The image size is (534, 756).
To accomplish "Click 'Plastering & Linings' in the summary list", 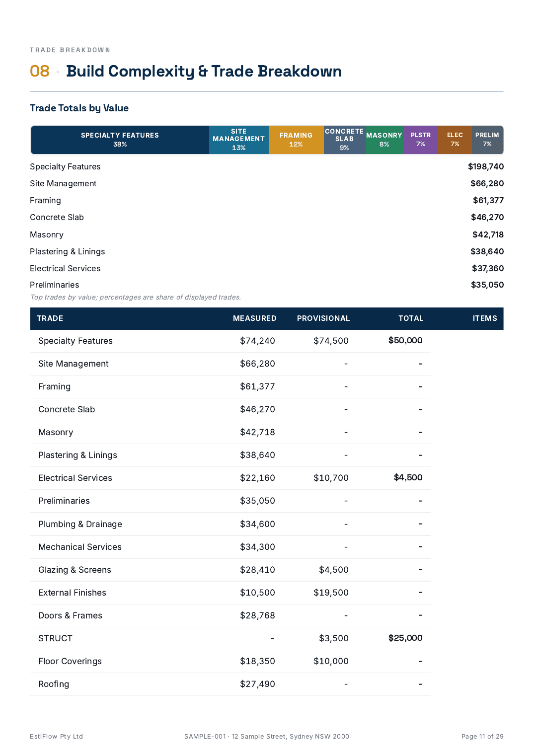I will coord(68,252).
